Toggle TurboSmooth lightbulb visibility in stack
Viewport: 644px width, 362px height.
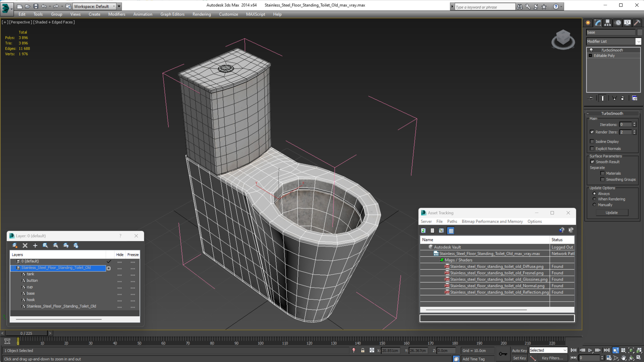591,50
